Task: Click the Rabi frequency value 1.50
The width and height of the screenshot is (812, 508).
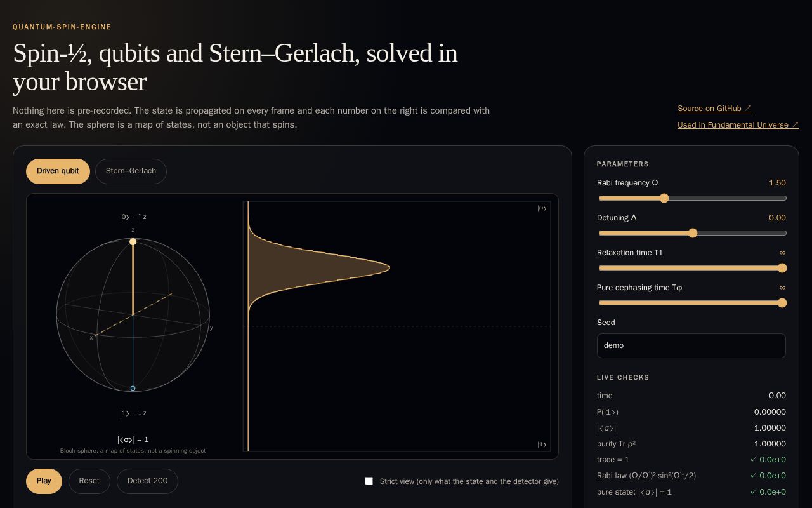Action: pos(777,183)
